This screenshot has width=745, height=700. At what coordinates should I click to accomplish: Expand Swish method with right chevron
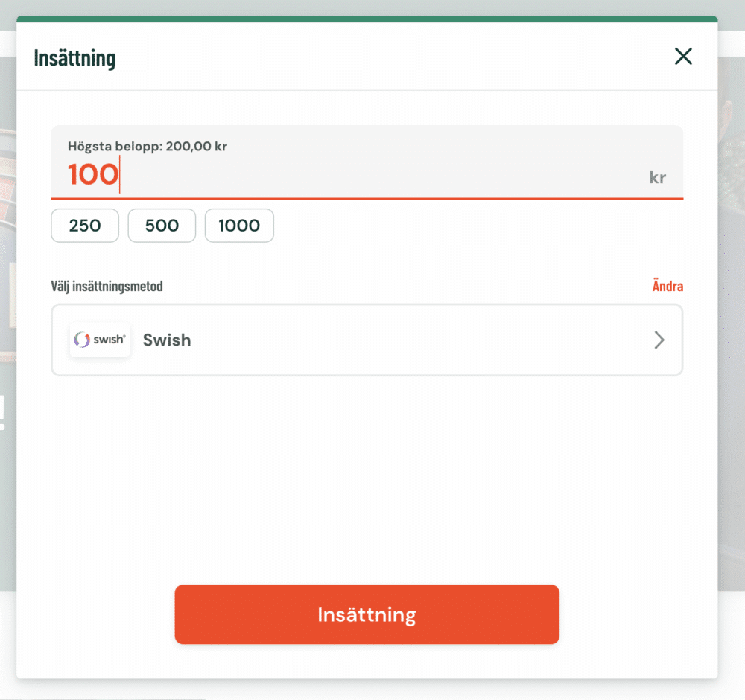tap(659, 340)
